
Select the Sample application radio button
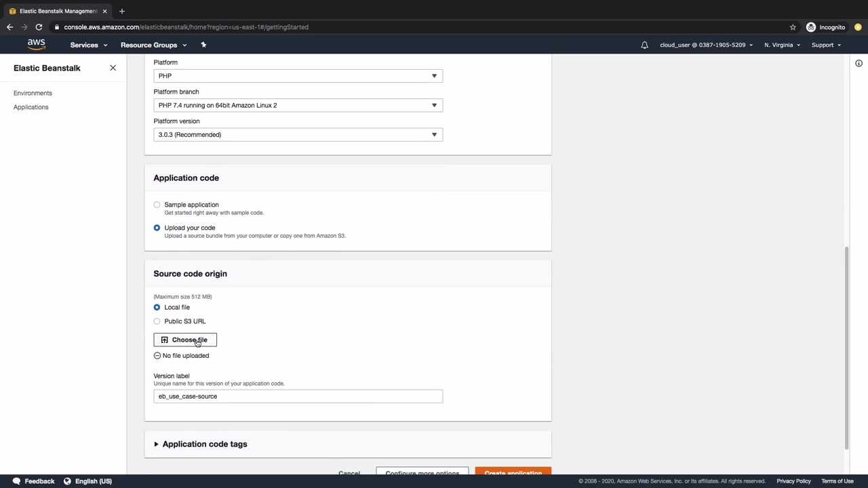pyautogui.click(x=157, y=205)
